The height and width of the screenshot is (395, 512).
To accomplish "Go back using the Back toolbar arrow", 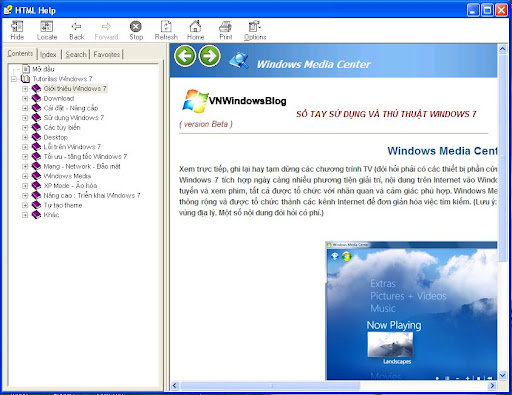I will (76, 26).
